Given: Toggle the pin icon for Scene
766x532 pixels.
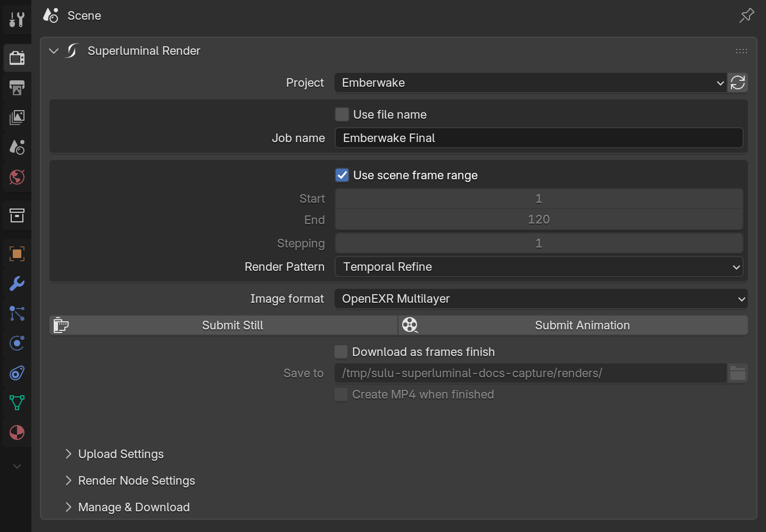Looking at the screenshot, I should (747, 15).
